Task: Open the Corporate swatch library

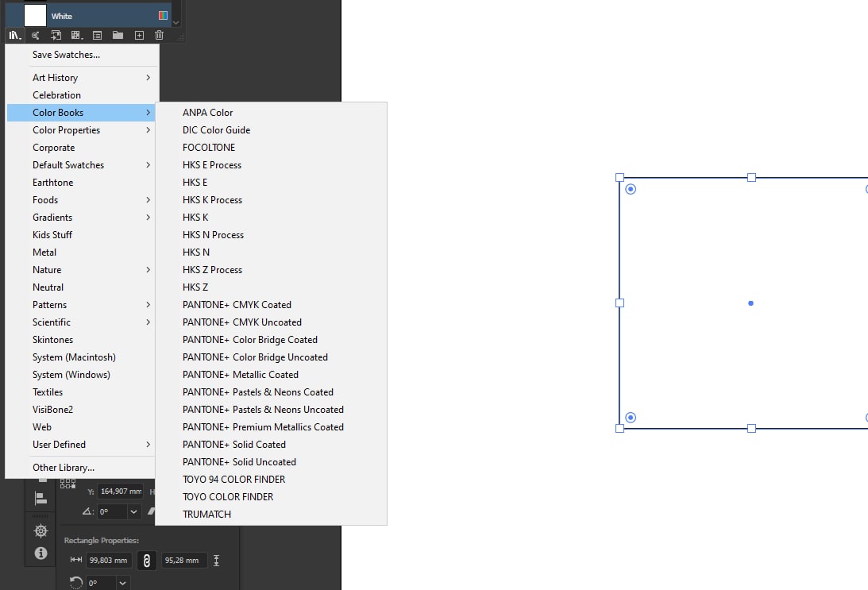Action: point(81,148)
